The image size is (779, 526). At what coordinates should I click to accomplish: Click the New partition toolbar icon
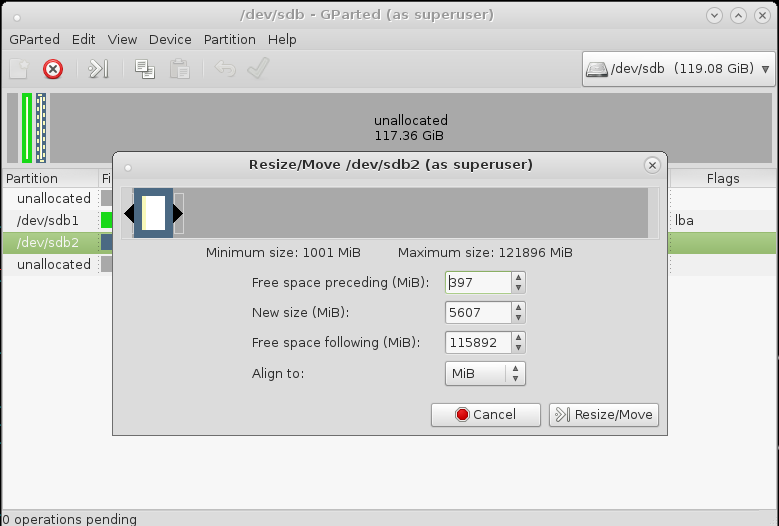19,69
